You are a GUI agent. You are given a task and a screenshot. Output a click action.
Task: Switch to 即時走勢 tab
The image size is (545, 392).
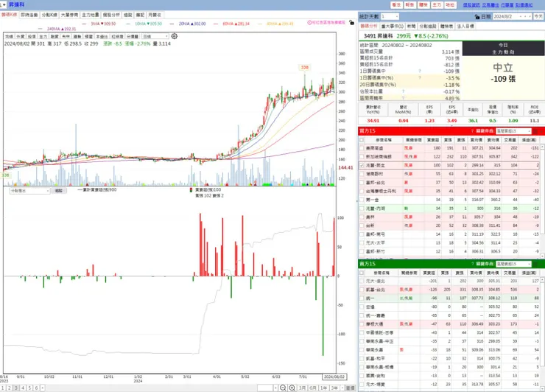[x=29, y=15]
